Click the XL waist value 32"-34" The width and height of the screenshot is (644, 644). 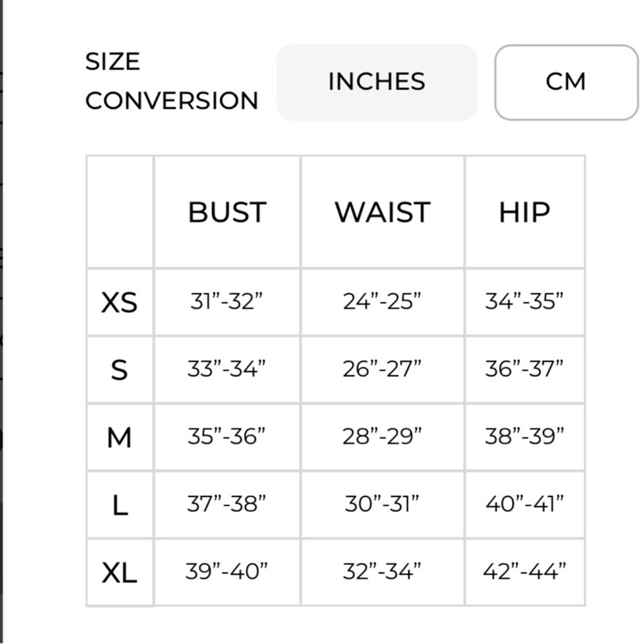coord(382,571)
